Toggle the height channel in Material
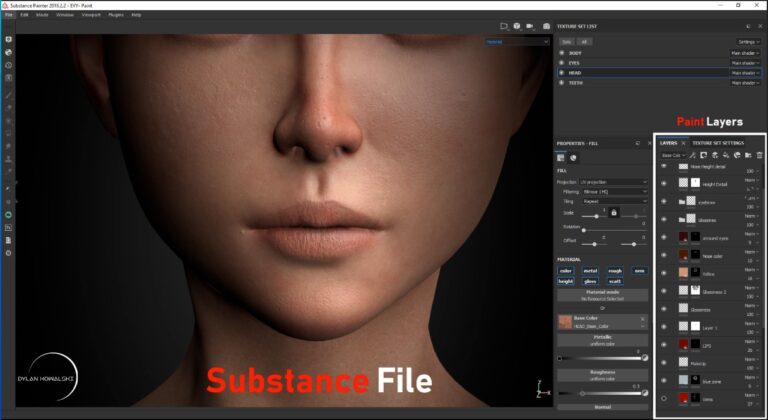Viewport: 768px width, 420px height. point(566,281)
